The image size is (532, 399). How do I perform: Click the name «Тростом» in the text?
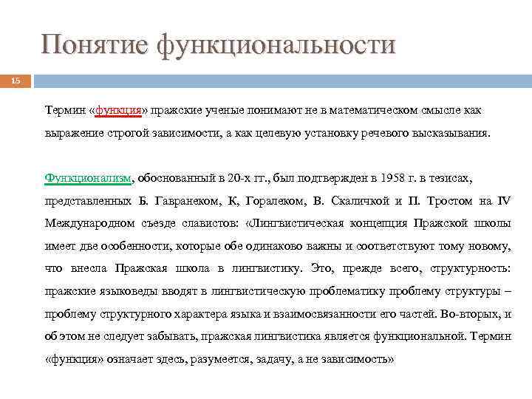coord(449,201)
